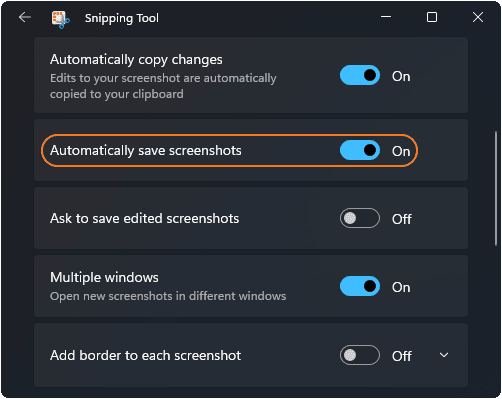502x399 pixels.
Task: Click 'Edits to your screenshot are automatically' description
Action: point(163,78)
